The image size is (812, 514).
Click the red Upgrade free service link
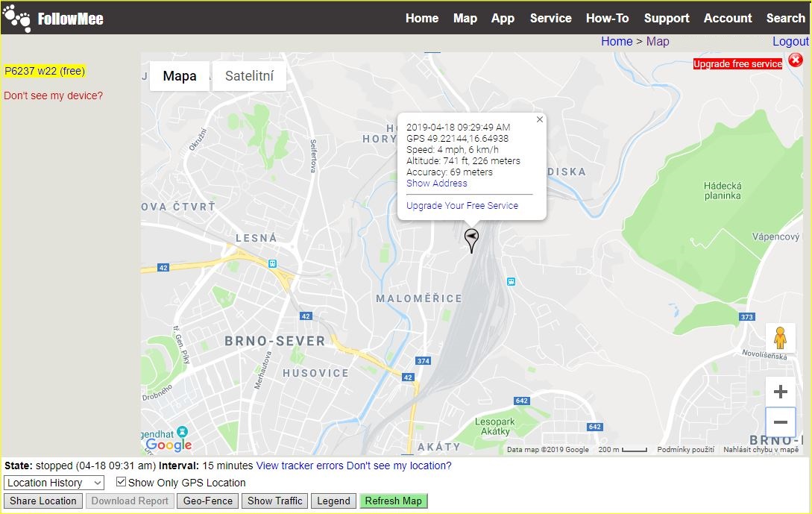[738, 63]
